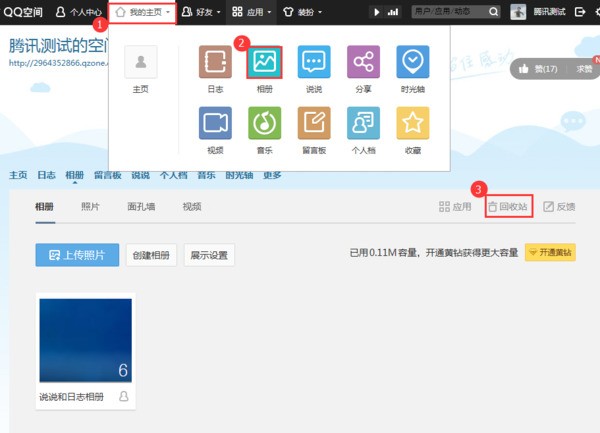The width and height of the screenshot is (600, 433).
Task: Click the thumbs-up 赞(17) button
Action: pos(538,69)
